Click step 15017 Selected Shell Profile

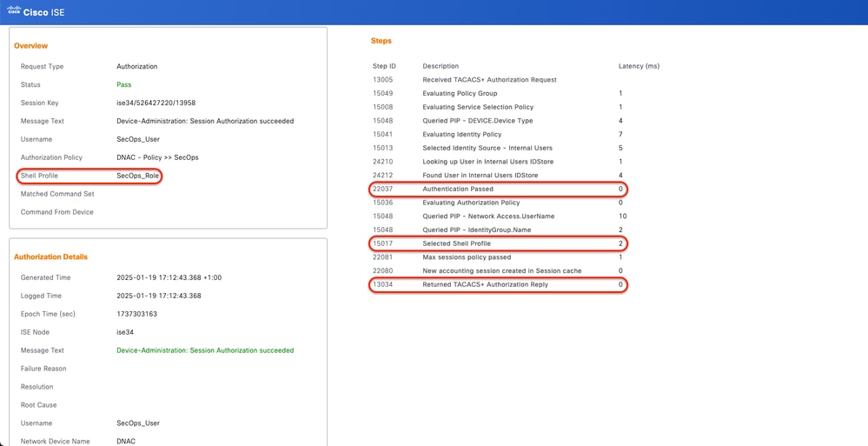click(x=498, y=243)
